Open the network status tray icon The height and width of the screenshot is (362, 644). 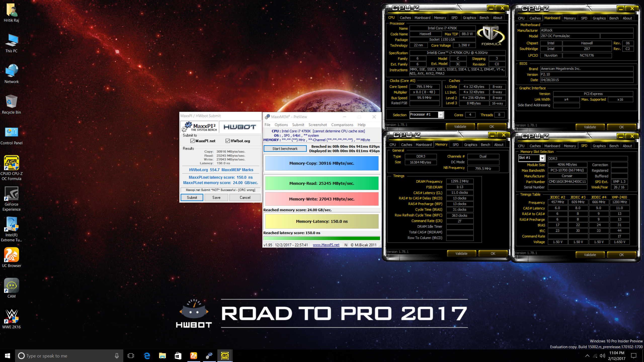(x=595, y=356)
